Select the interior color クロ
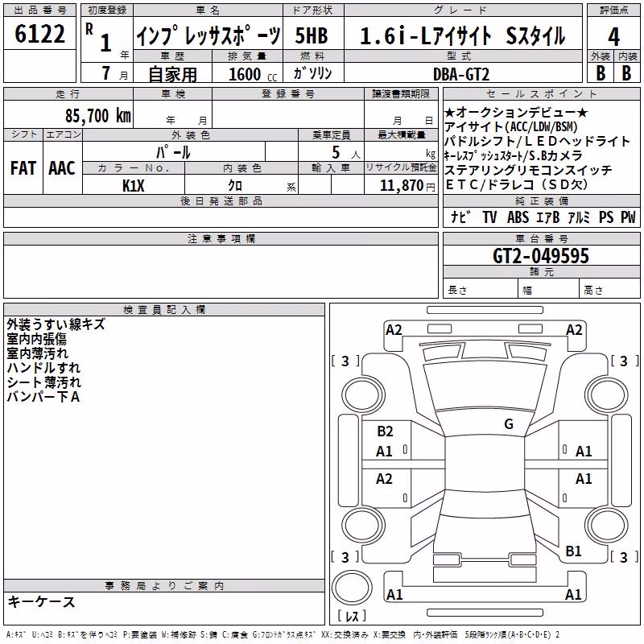The height and width of the screenshot is (644, 644). coord(235,186)
